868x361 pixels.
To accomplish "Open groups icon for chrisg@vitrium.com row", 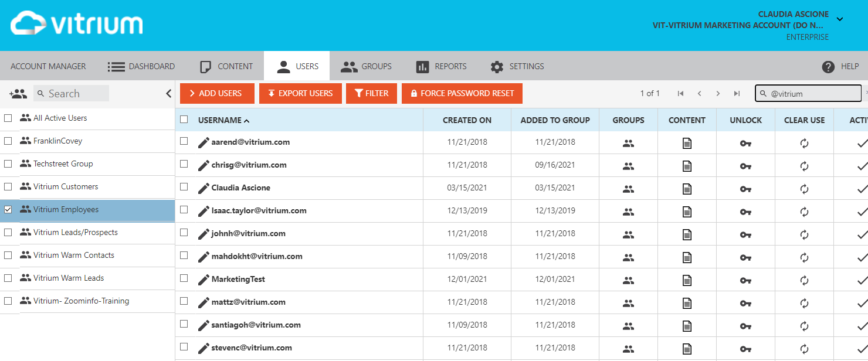I will click(x=628, y=166).
